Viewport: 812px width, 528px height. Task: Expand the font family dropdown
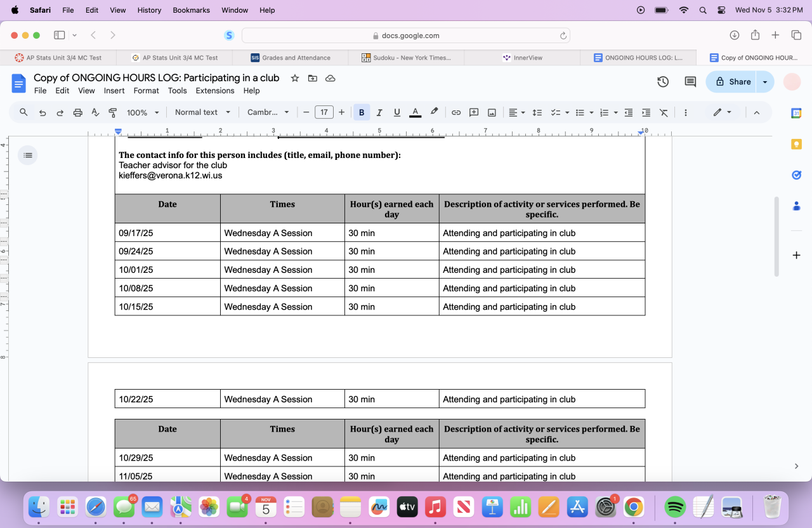click(268, 112)
